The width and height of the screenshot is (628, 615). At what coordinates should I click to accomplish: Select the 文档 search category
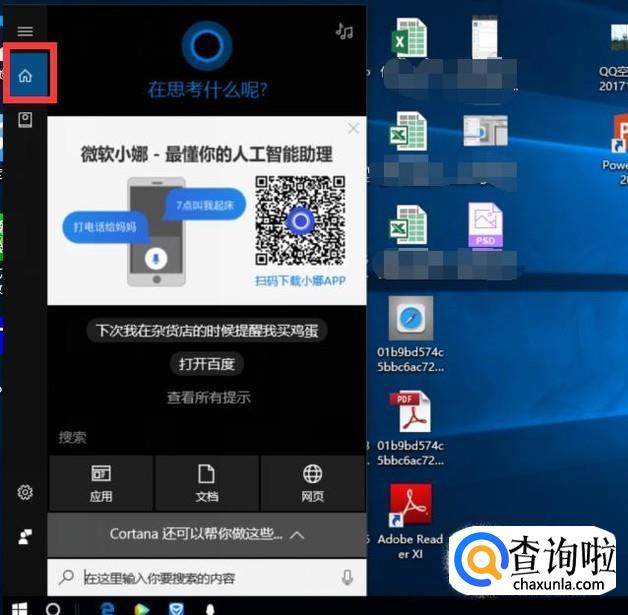[207, 483]
